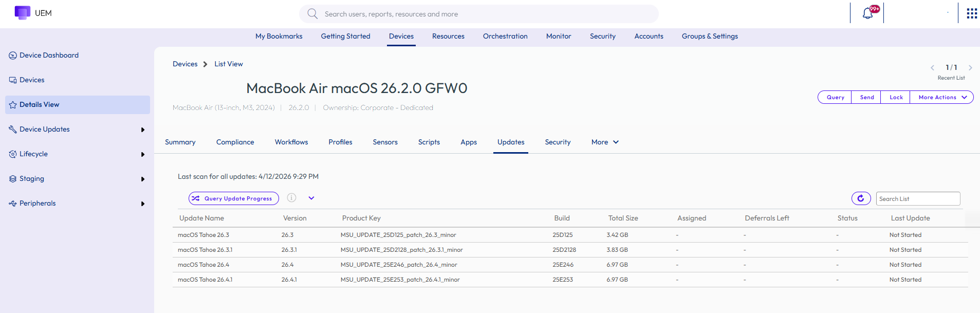Click the search magnifier icon
Screen dimensions: 980x313
[312, 14]
